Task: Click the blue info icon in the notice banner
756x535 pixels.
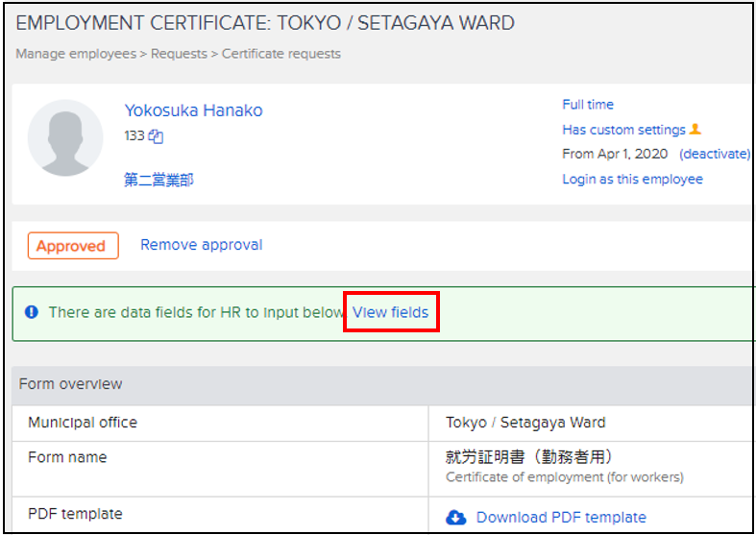Action: (32, 312)
